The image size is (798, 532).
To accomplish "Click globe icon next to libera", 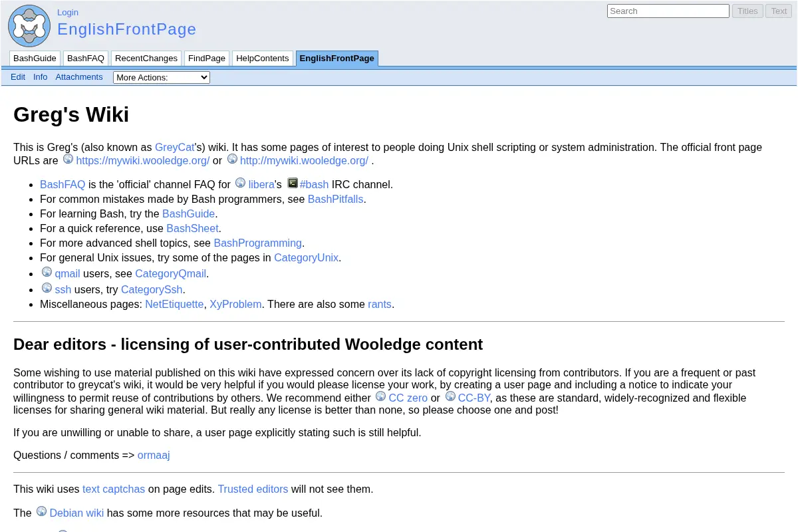I will click(x=241, y=183).
